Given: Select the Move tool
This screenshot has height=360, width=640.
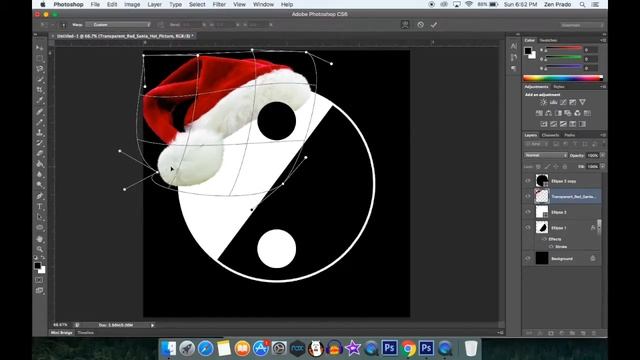Looking at the screenshot, I should pyautogui.click(x=40, y=48).
